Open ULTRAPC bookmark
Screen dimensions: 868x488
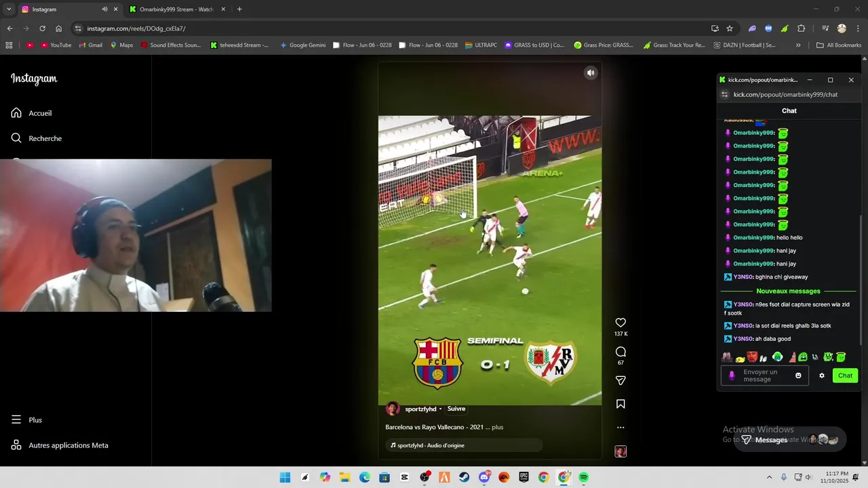point(480,45)
